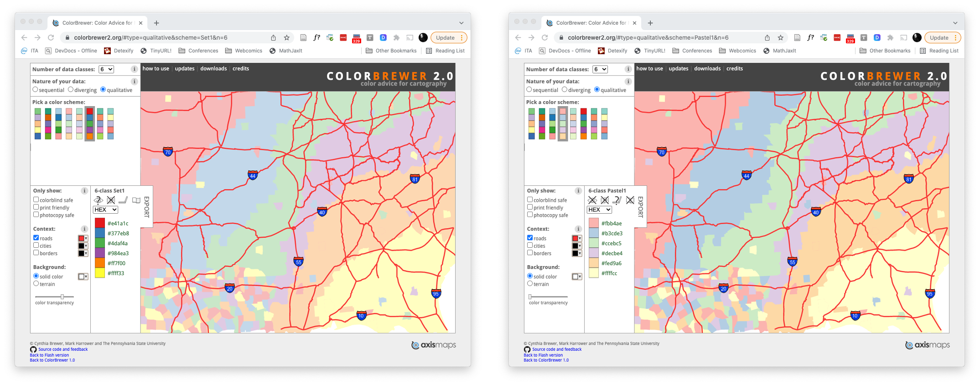Click 'Back to Flash version' link in right window
980x384 pixels.
543,355
